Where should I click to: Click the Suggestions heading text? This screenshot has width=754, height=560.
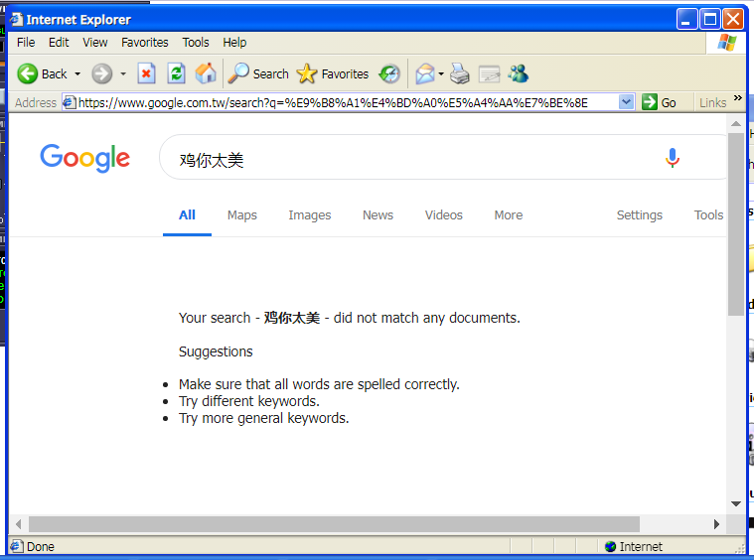(x=216, y=351)
